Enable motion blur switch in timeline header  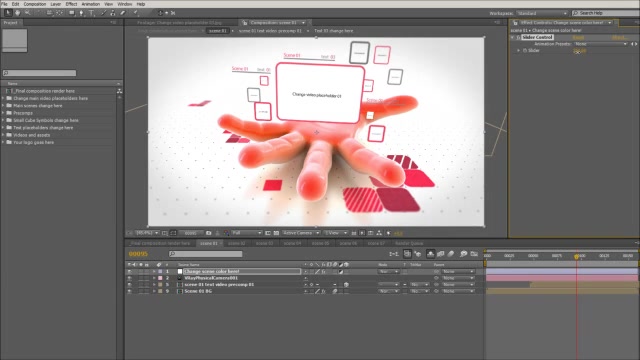451,254
